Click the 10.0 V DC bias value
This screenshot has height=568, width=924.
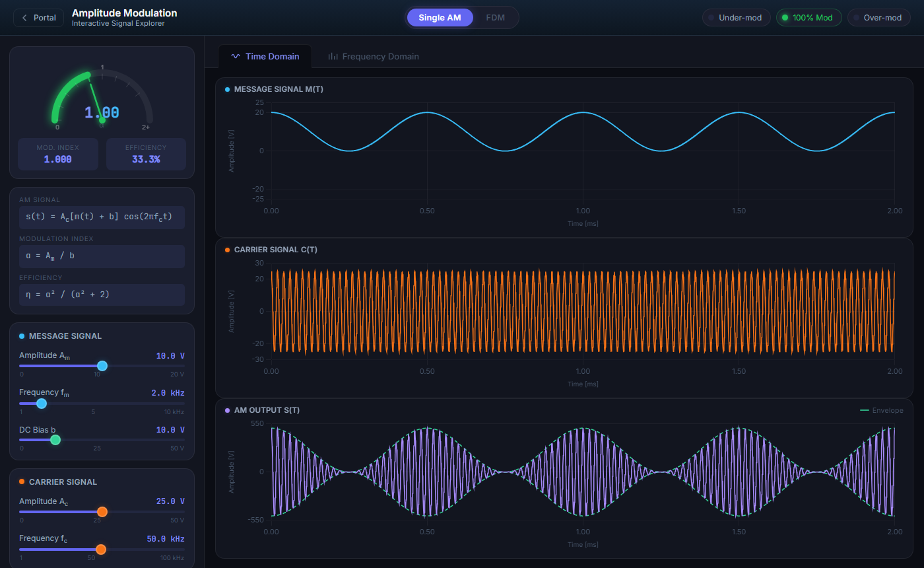click(x=170, y=430)
